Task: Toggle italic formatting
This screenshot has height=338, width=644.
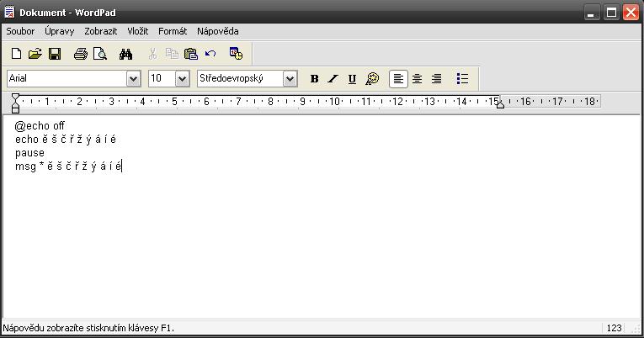Action: 333,79
